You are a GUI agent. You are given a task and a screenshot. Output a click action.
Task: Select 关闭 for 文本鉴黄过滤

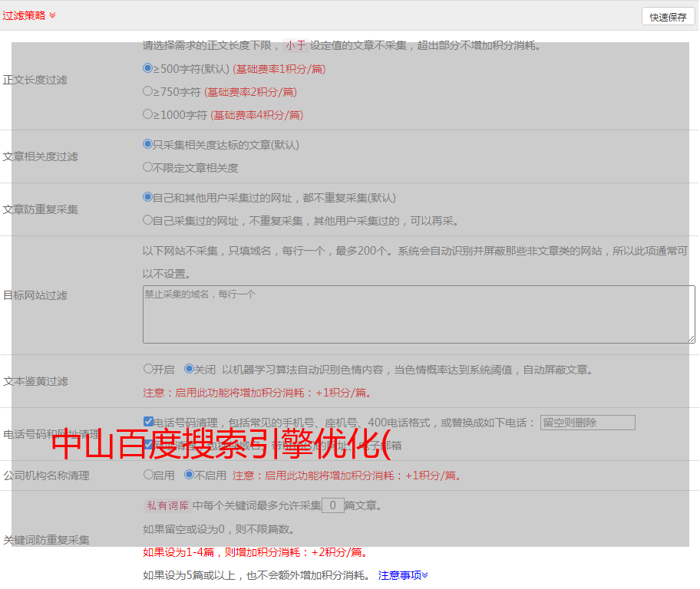190,369
